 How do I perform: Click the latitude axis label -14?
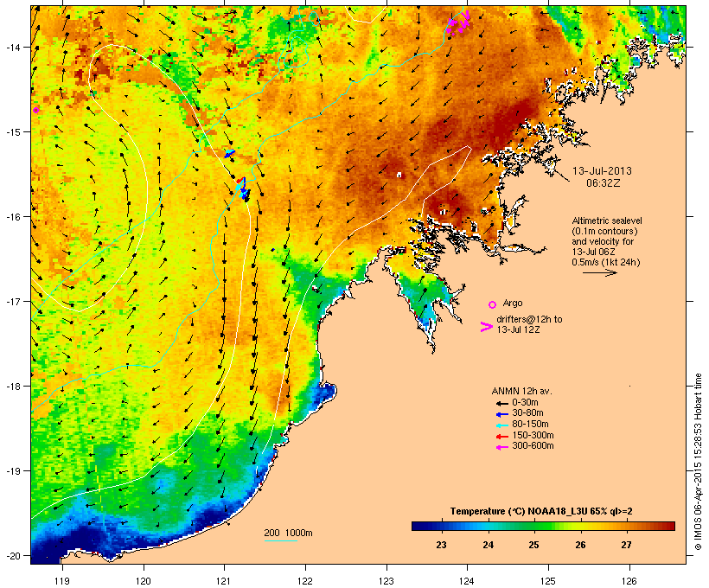(12, 48)
